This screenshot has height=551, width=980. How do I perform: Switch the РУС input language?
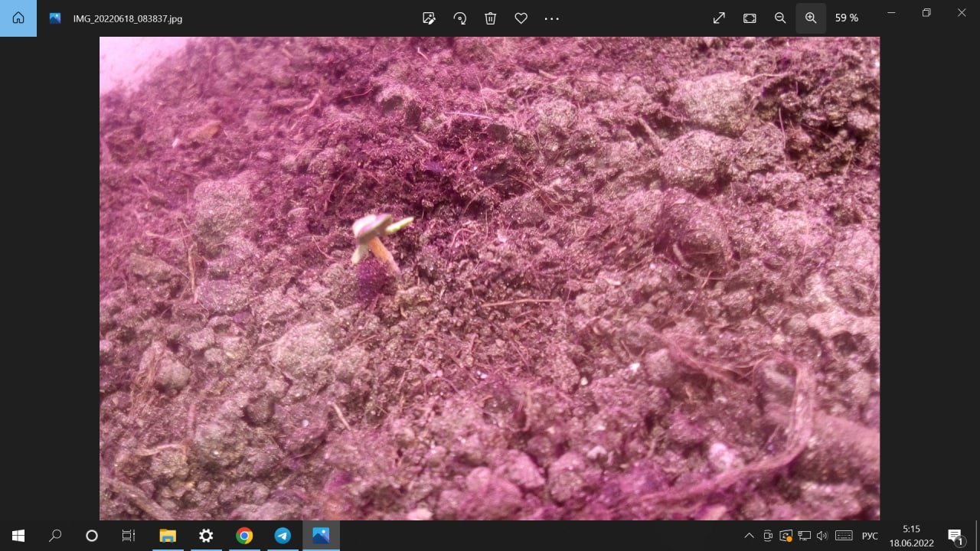(x=870, y=536)
